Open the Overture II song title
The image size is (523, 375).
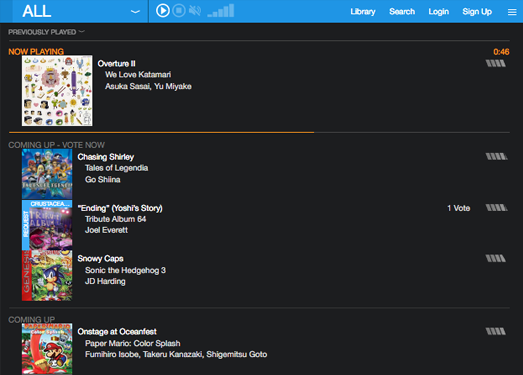click(116, 63)
